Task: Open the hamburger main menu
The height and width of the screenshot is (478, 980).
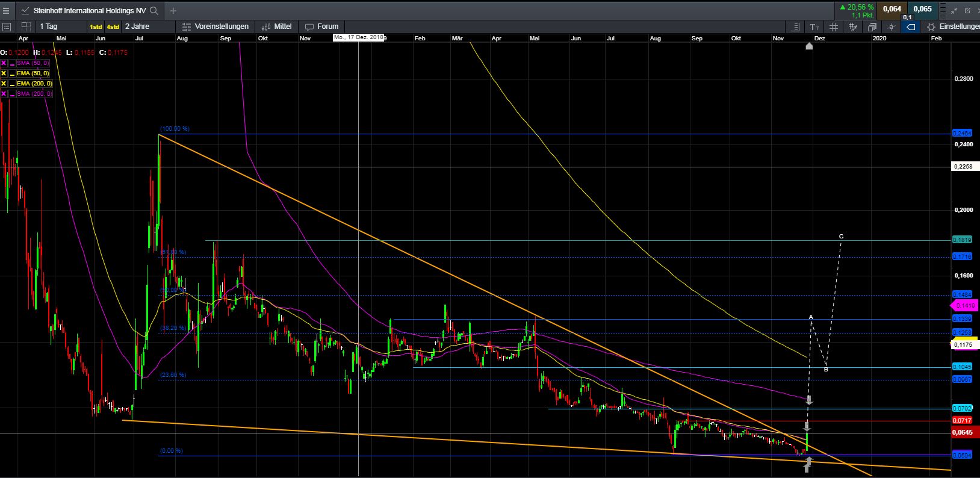Action: coord(6,10)
